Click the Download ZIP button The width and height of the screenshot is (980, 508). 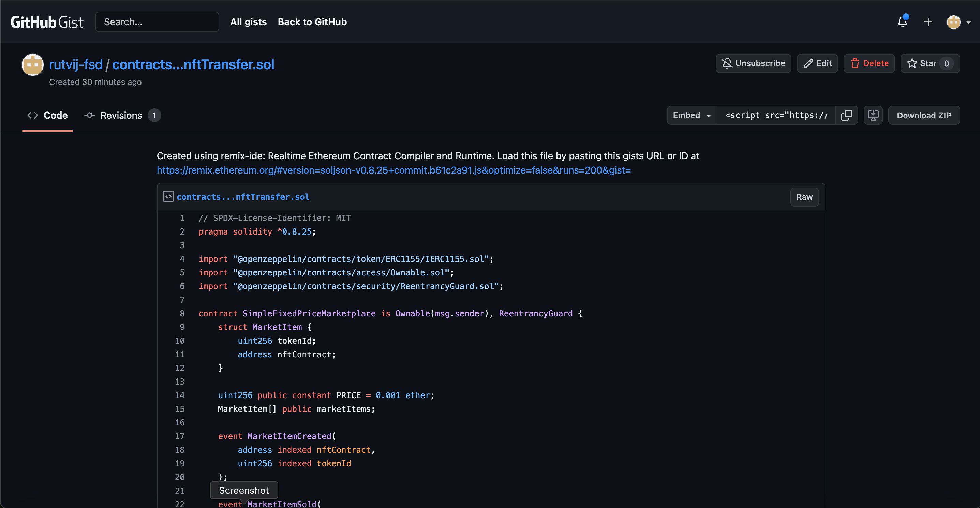tap(924, 115)
